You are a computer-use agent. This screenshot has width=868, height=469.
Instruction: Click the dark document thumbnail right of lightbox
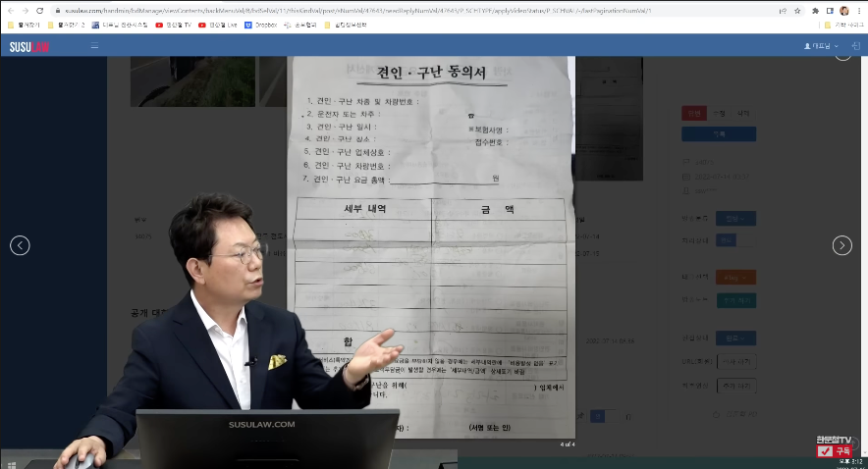click(610, 119)
